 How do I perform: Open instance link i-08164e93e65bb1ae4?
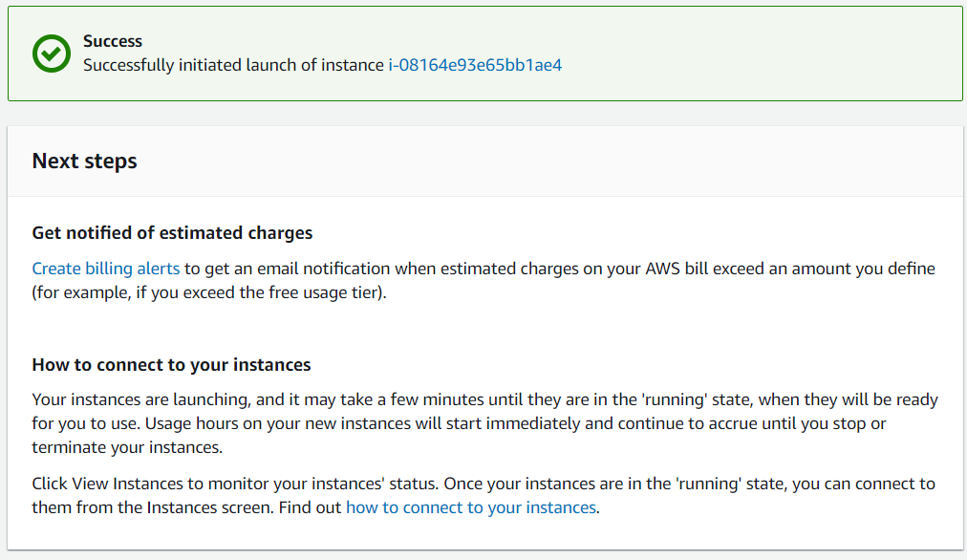475,66
